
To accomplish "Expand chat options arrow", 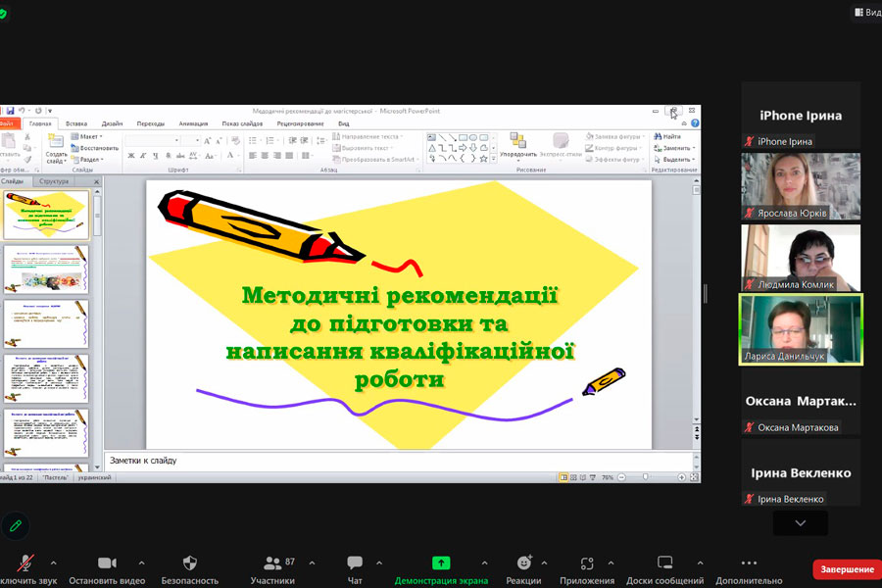I will point(379,563).
